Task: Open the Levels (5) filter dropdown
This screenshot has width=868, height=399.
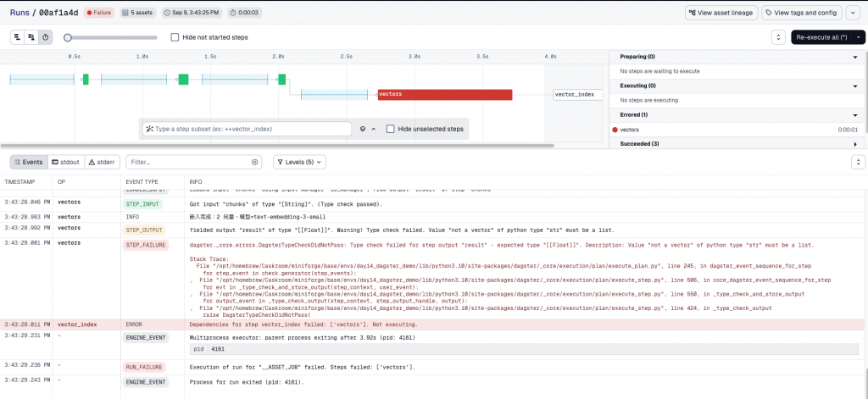Action: (x=299, y=162)
